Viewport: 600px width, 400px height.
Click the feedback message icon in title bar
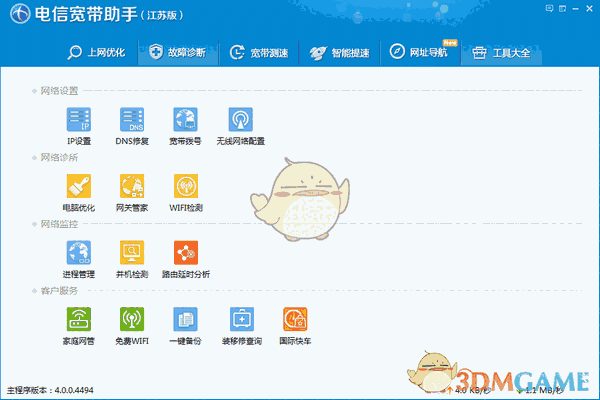(549, 8)
